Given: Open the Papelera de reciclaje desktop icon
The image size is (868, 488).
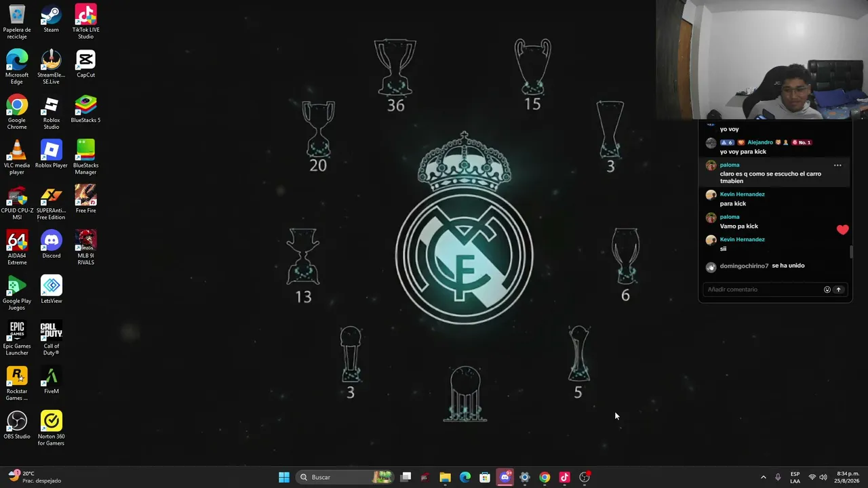Looking at the screenshot, I should (x=17, y=21).
